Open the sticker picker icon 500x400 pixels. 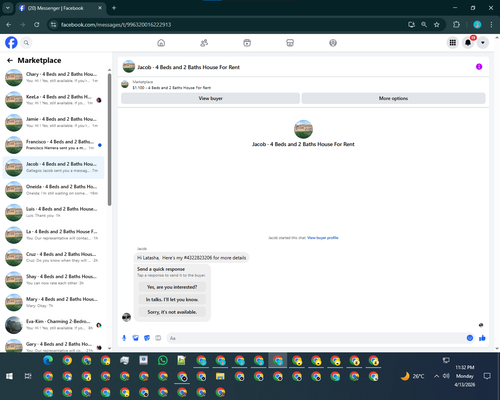point(147,338)
